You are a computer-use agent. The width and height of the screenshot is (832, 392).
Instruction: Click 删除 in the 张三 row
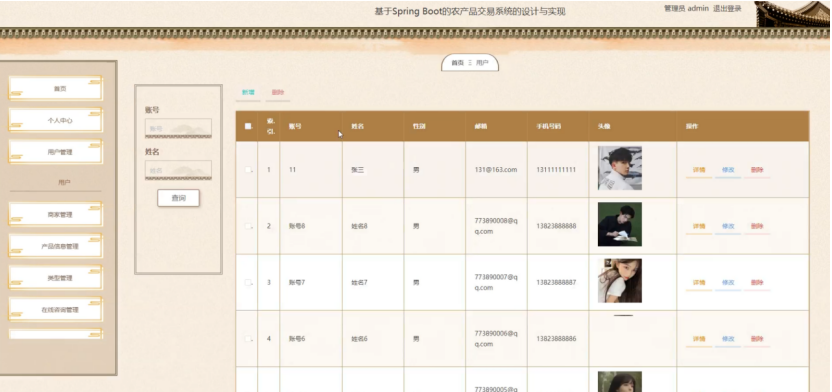click(757, 170)
